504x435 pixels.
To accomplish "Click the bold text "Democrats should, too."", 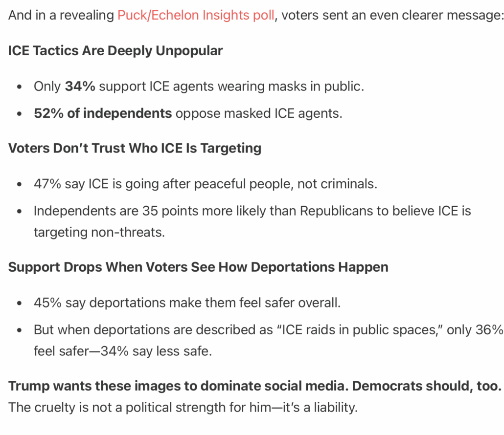I will pos(427,386).
